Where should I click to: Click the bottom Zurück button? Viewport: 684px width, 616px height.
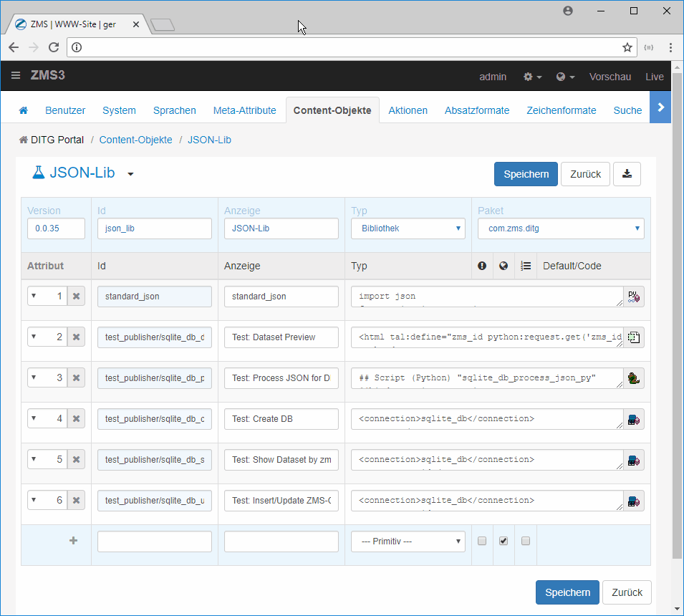pos(627,592)
